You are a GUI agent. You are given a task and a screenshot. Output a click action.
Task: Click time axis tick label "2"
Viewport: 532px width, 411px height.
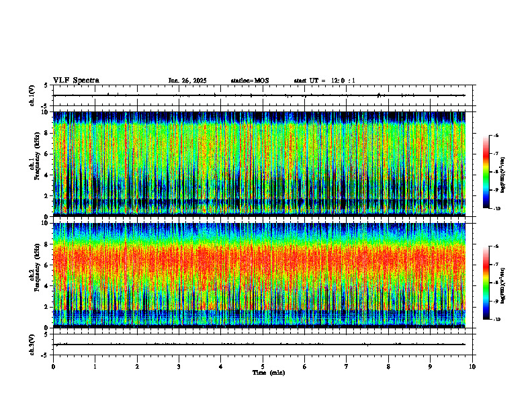137,367
